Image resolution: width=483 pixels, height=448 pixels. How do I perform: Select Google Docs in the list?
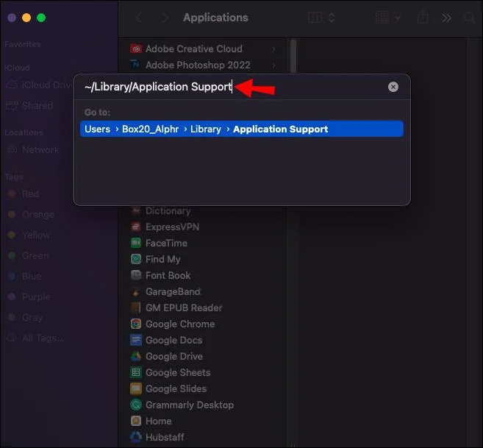173,340
